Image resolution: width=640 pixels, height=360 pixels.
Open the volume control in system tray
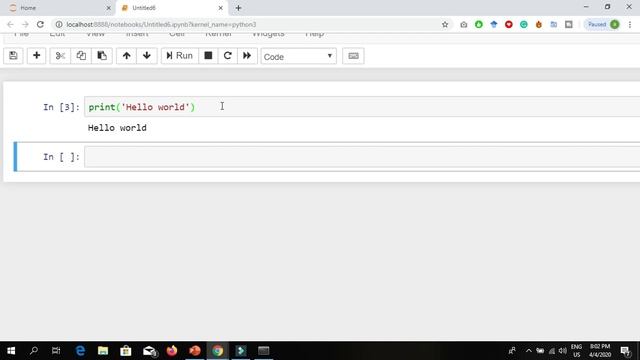pos(563,351)
